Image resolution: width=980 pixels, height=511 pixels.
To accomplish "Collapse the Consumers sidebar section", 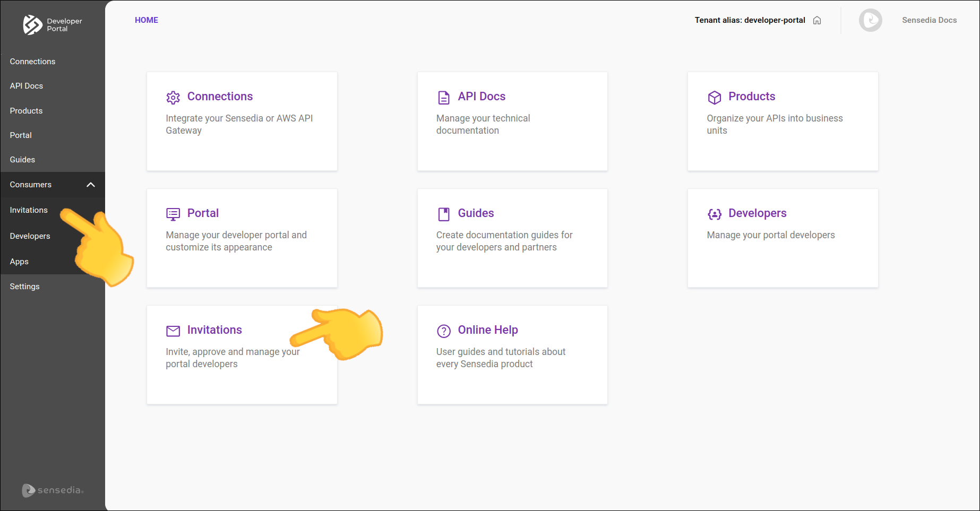I will pos(91,185).
